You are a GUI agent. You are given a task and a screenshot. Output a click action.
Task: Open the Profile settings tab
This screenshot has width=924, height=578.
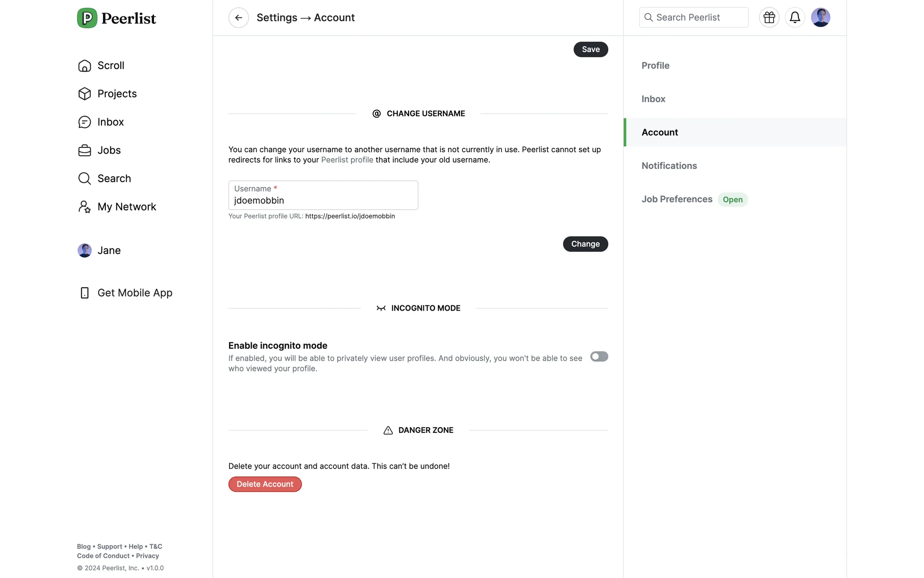(x=655, y=66)
